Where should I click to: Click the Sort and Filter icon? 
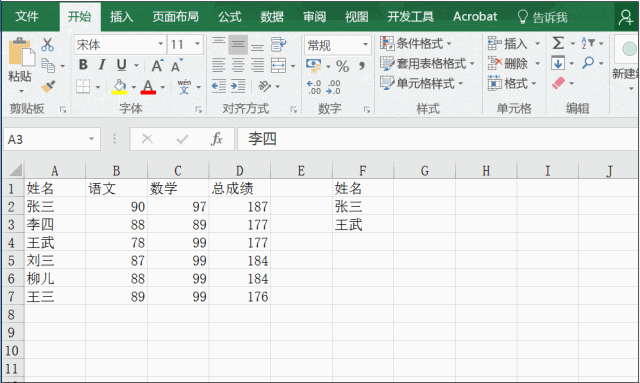tap(587, 43)
